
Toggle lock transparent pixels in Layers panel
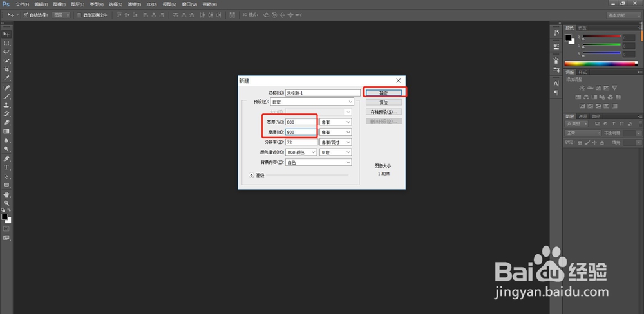click(x=580, y=143)
